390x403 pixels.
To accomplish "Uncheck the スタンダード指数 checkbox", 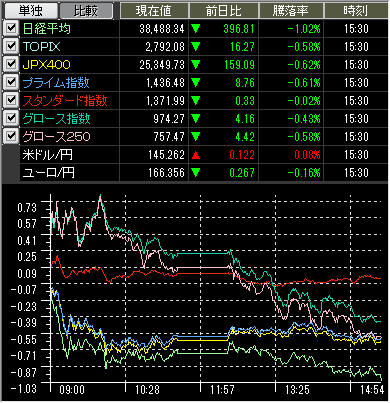I will click(11, 100).
